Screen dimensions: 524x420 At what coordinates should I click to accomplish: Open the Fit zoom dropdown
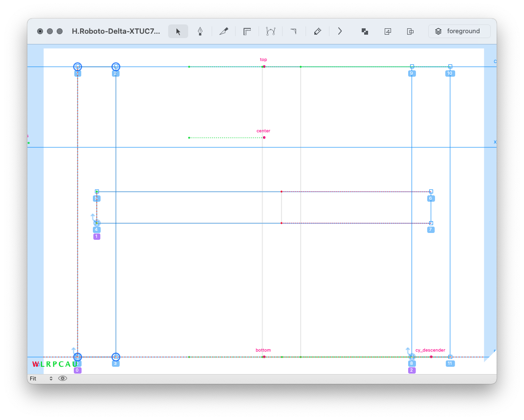41,378
